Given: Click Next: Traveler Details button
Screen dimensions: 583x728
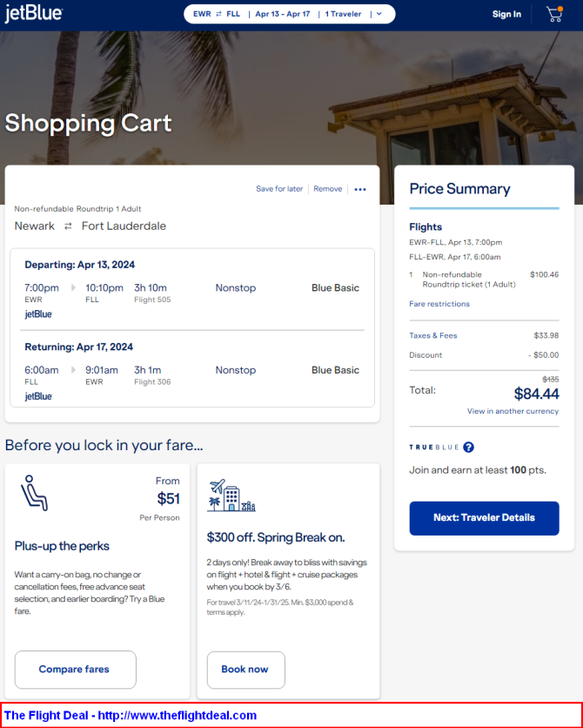Looking at the screenshot, I should tap(484, 517).
